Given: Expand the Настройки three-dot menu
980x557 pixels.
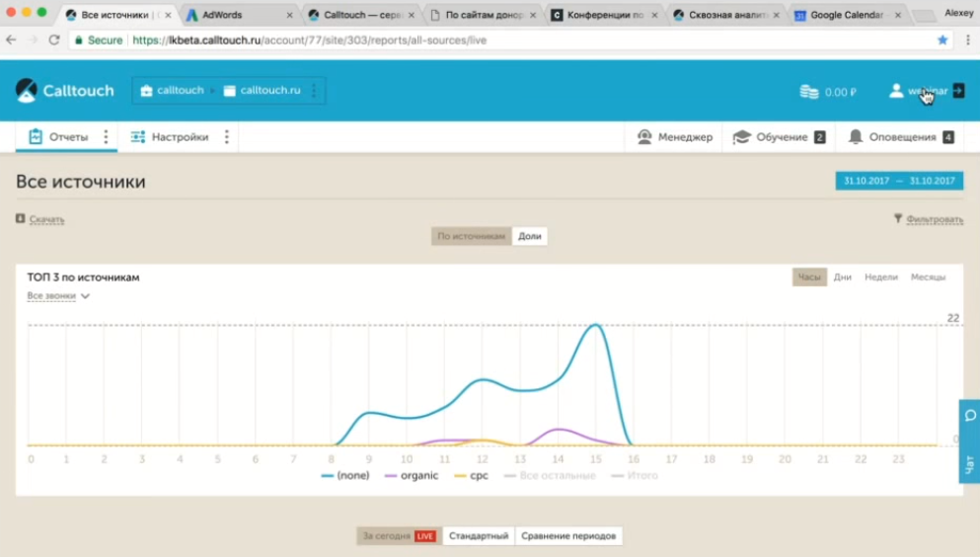Looking at the screenshot, I should [227, 137].
